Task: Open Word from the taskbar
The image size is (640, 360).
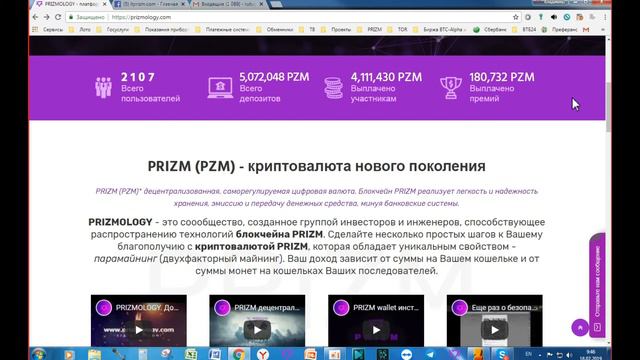Action: (x=215, y=354)
